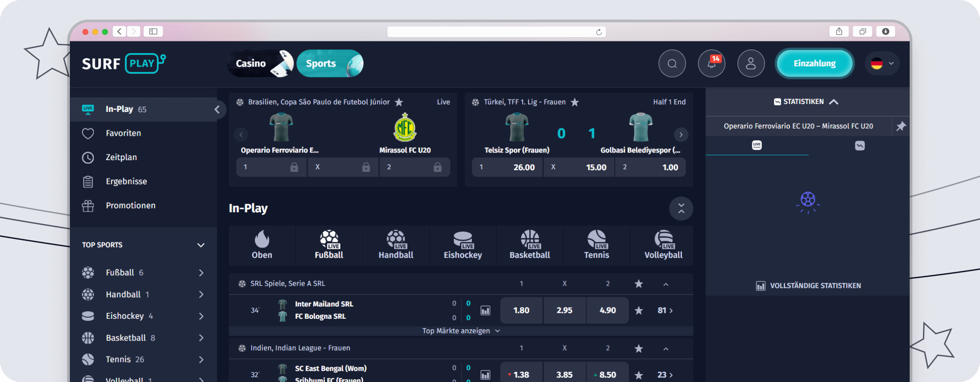The width and height of the screenshot is (980, 382).
Task: Open stats icon for Inter Mailand match
Action: tap(486, 310)
